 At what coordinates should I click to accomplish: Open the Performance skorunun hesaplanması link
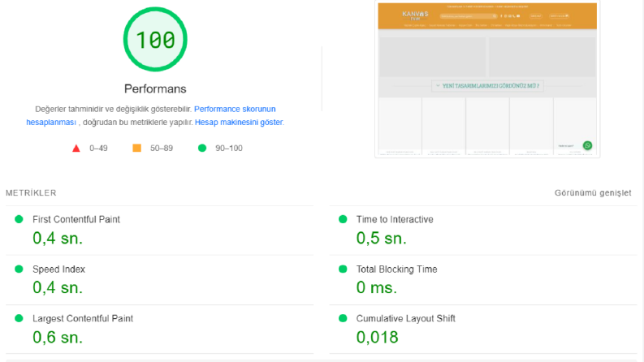151,115
